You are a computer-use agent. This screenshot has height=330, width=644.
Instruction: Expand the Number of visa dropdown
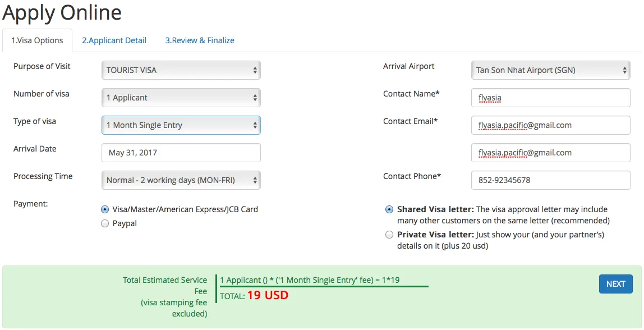tap(181, 98)
